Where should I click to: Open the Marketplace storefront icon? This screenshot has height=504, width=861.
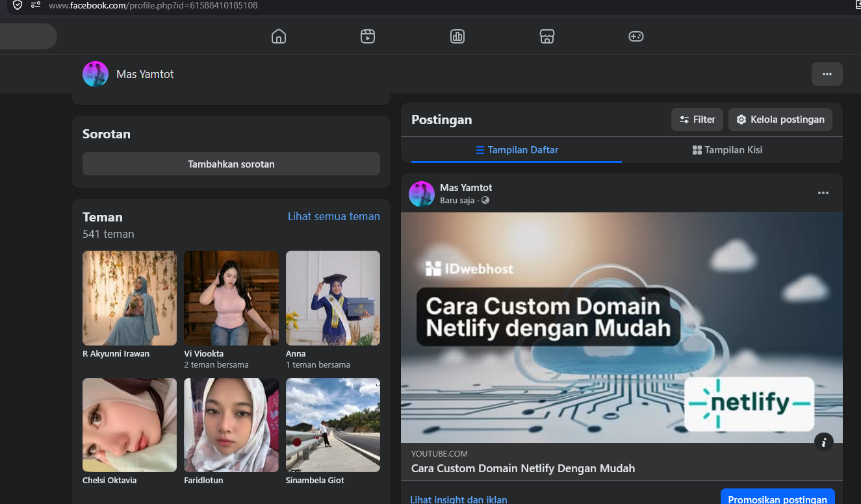(547, 36)
